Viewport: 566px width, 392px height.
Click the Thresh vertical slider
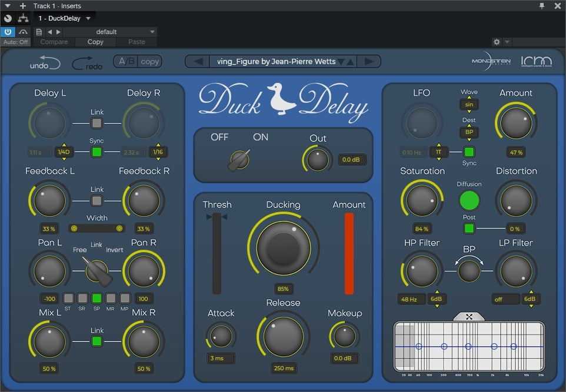tap(217, 253)
